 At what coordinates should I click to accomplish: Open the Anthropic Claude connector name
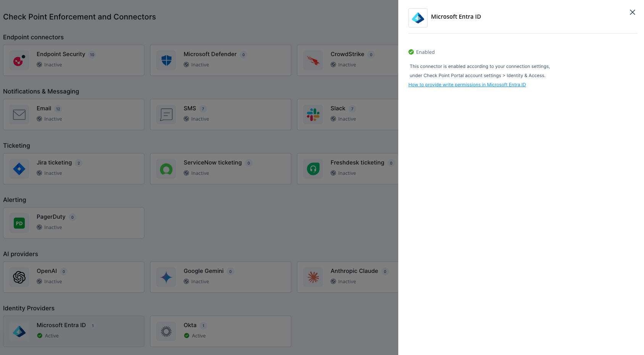354,271
